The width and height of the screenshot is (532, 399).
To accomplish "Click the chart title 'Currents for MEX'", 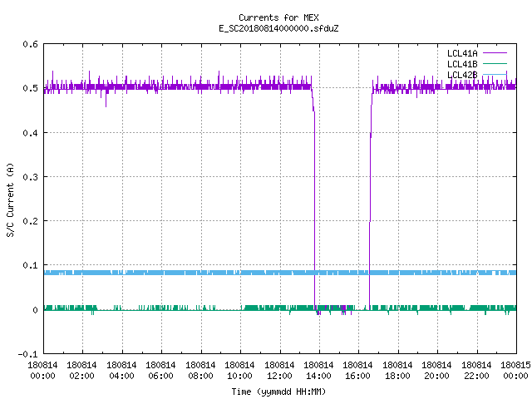I will click(x=278, y=17).
